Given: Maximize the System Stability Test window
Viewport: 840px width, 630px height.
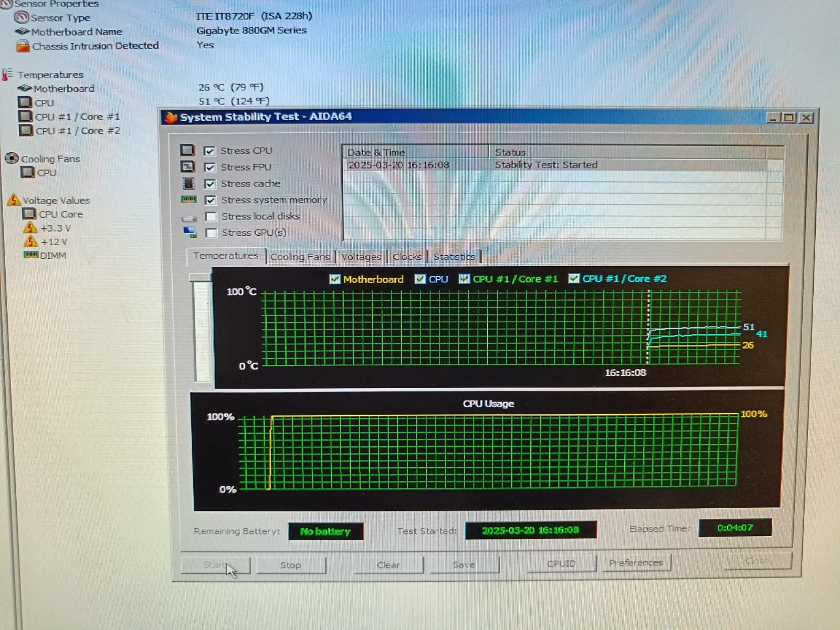Looking at the screenshot, I should 789,118.
